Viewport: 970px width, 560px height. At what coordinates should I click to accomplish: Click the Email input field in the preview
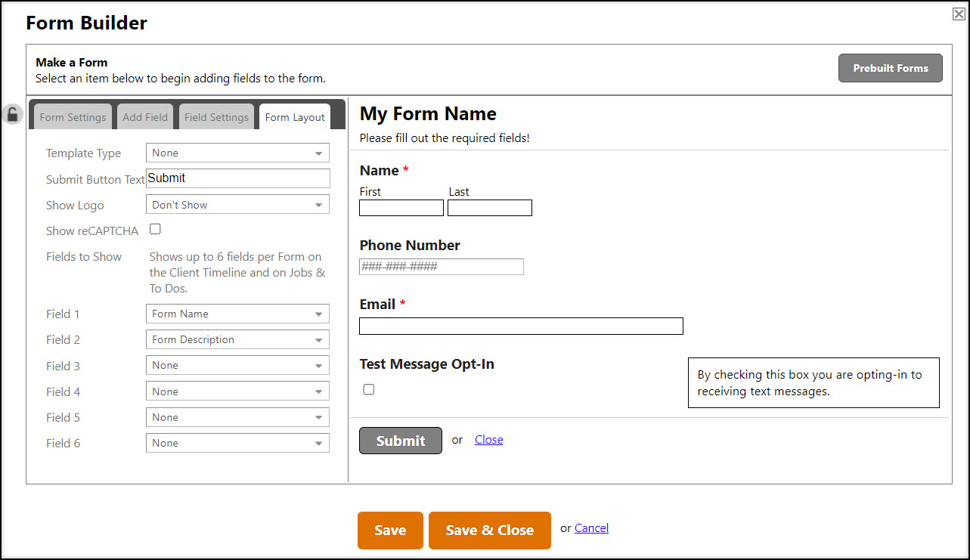tap(521, 326)
